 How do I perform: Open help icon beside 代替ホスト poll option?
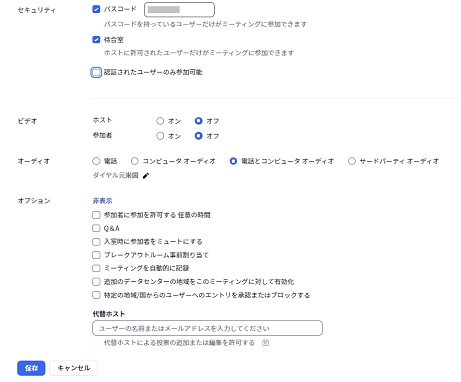265,343
